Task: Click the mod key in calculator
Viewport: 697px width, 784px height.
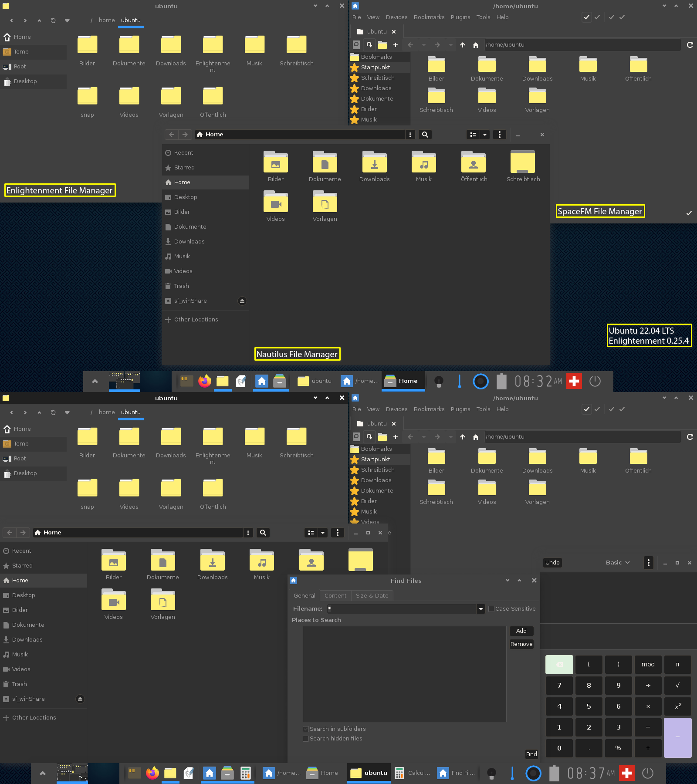Action: (648, 665)
